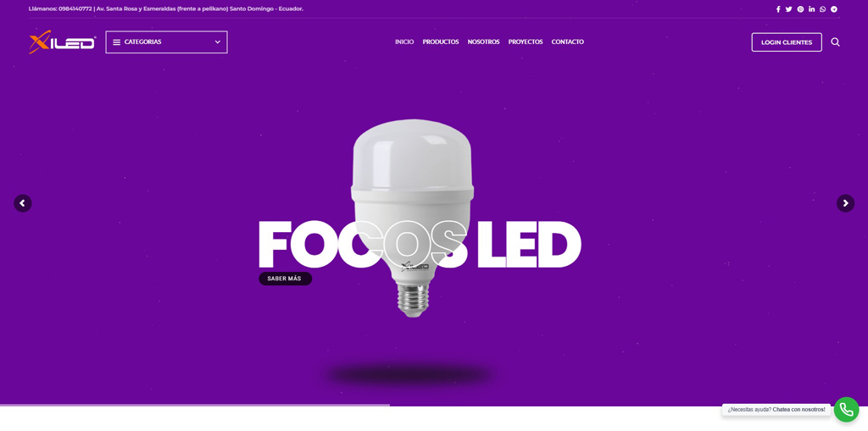Click the search magnifier icon
This screenshot has height=431, width=868.
click(835, 42)
